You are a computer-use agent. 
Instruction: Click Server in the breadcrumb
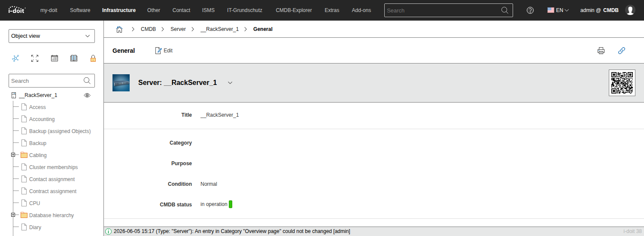(178, 29)
